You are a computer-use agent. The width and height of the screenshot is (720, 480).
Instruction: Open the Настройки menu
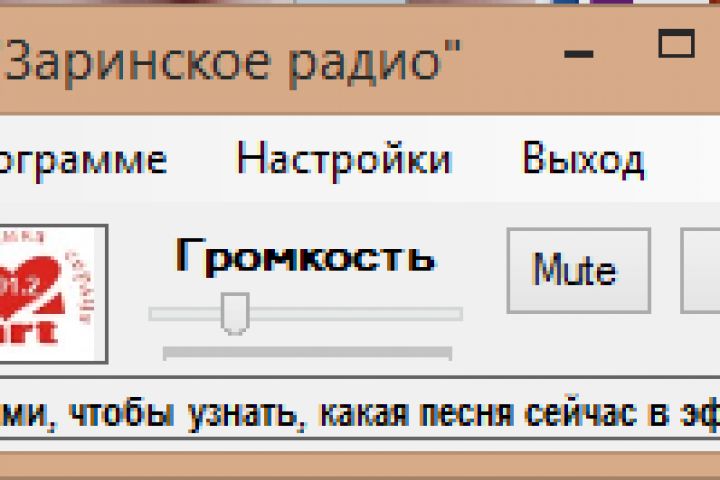click(x=344, y=159)
